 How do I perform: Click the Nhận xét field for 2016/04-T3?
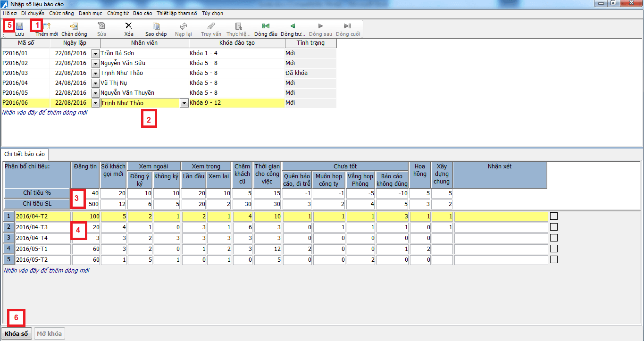tap(501, 227)
